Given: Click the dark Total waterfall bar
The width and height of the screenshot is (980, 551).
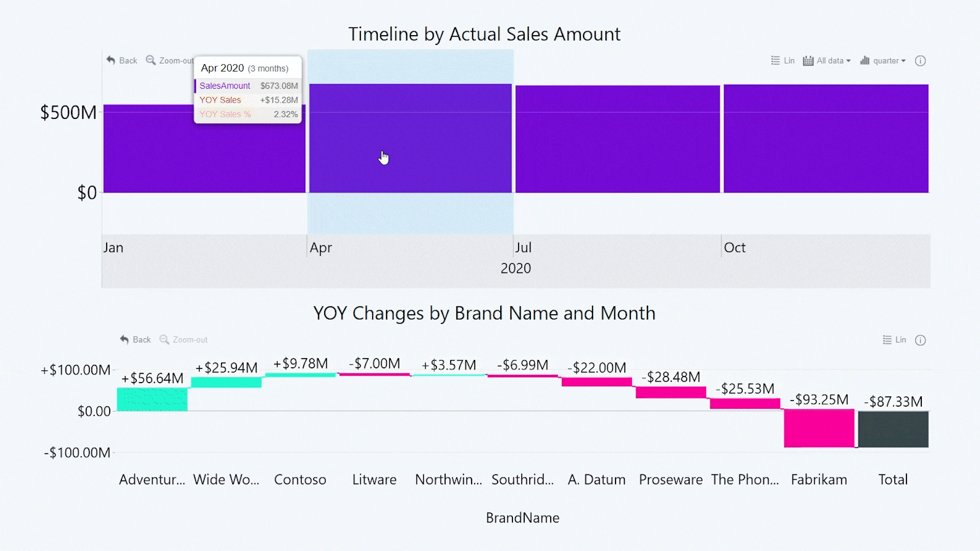Looking at the screenshot, I should pyautogui.click(x=893, y=430).
